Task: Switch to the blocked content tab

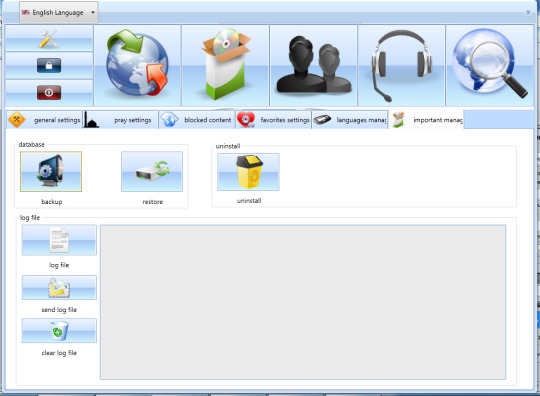Action: tap(197, 120)
